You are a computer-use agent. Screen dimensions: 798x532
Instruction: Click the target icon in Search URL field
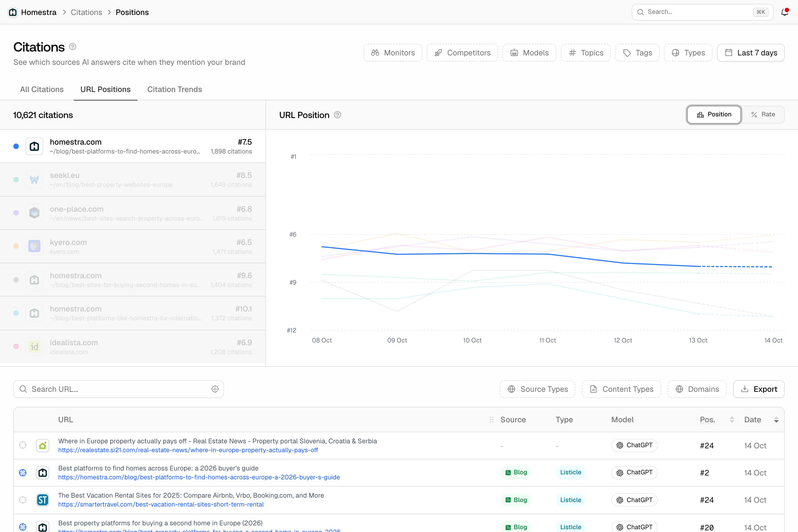215,389
